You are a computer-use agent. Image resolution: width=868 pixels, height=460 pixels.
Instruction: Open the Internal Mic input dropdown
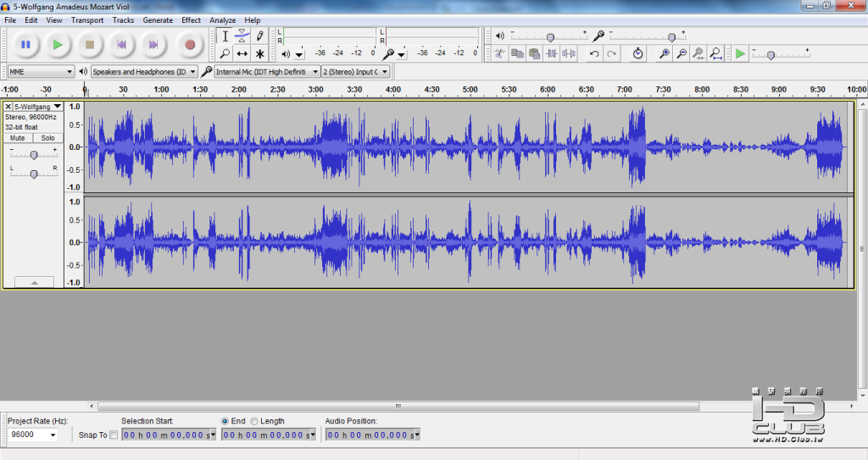point(267,71)
